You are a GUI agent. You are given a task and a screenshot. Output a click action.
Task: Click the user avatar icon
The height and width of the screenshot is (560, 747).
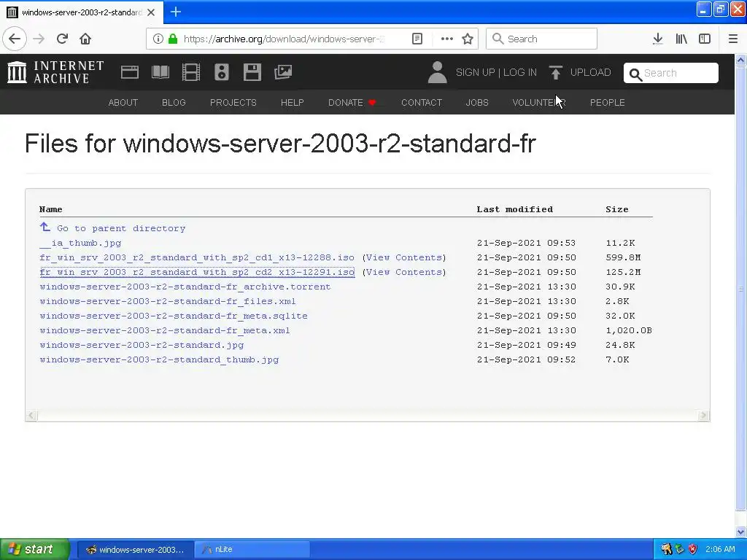(438, 72)
